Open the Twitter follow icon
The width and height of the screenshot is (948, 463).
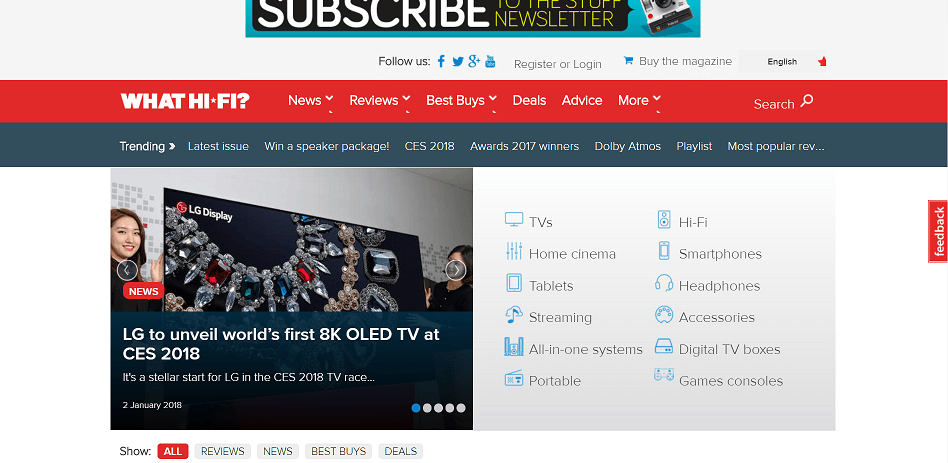click(x=458, y=62)
